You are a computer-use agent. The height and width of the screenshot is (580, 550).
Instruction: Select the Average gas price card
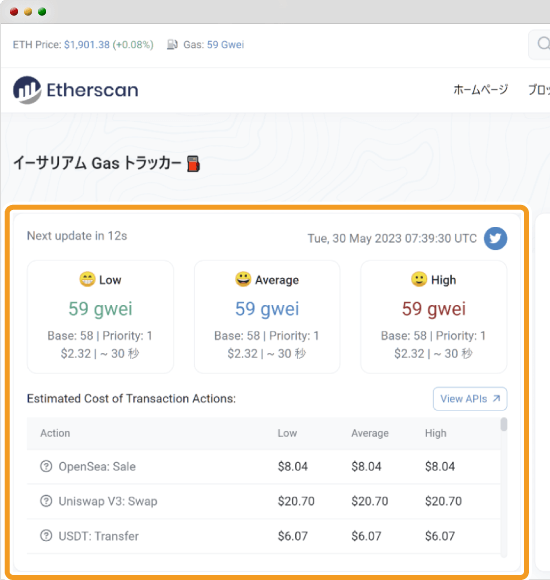tap(267, 317)
